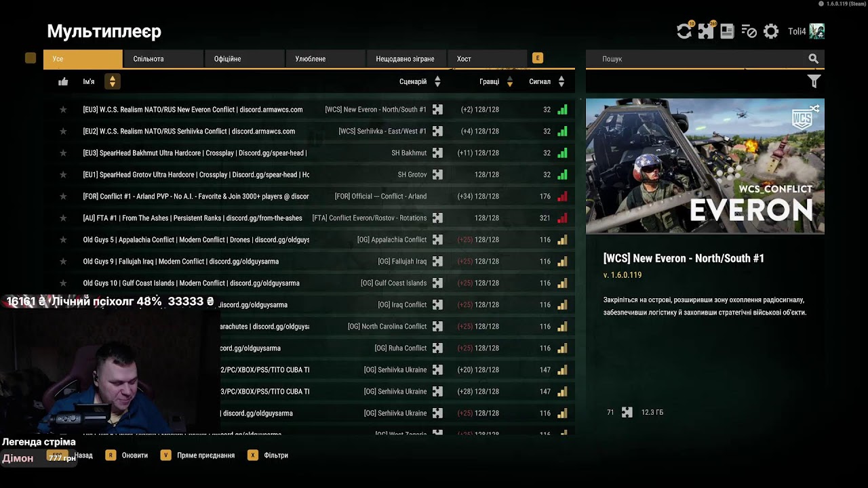Click the square icon left of Усе tab
The width and height of the screenshot is (868, 488).
(x=31, y=58)
